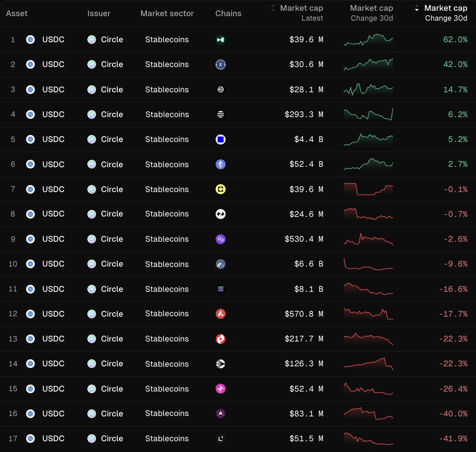
Task: Select the pink Unichain chain icon in row 15
Action: tap(221, 389)
